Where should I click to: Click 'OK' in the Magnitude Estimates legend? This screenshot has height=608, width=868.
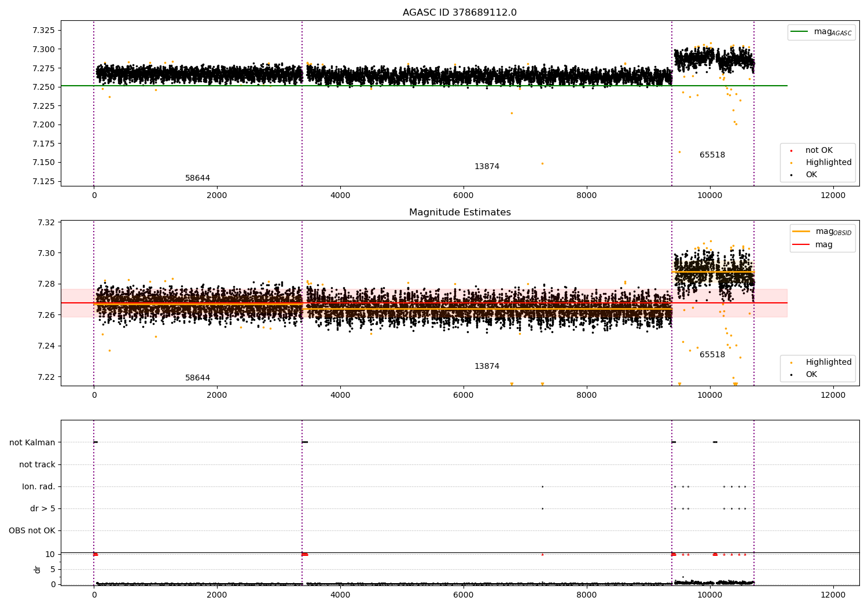(804, 375)
